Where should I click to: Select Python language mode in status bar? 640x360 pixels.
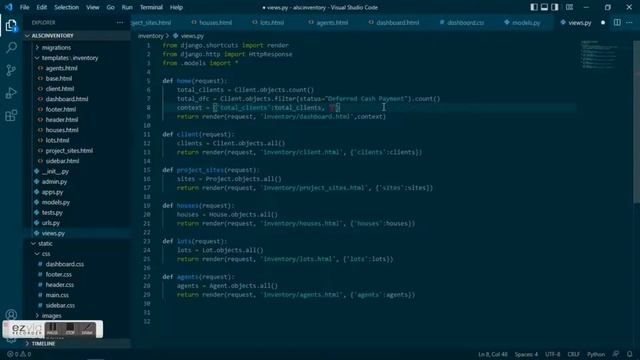click(x=596, y=354)
